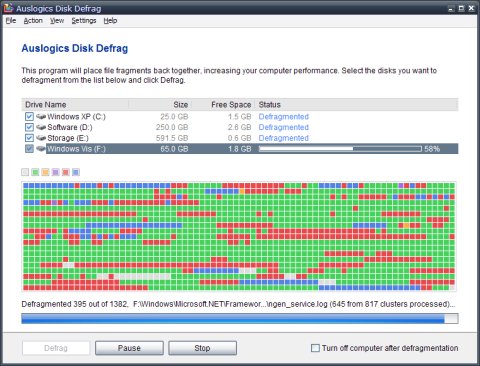This screenshot has height=366, width=480.
Task: Click the 1.5 GB free space value
Action: (240, 116)
